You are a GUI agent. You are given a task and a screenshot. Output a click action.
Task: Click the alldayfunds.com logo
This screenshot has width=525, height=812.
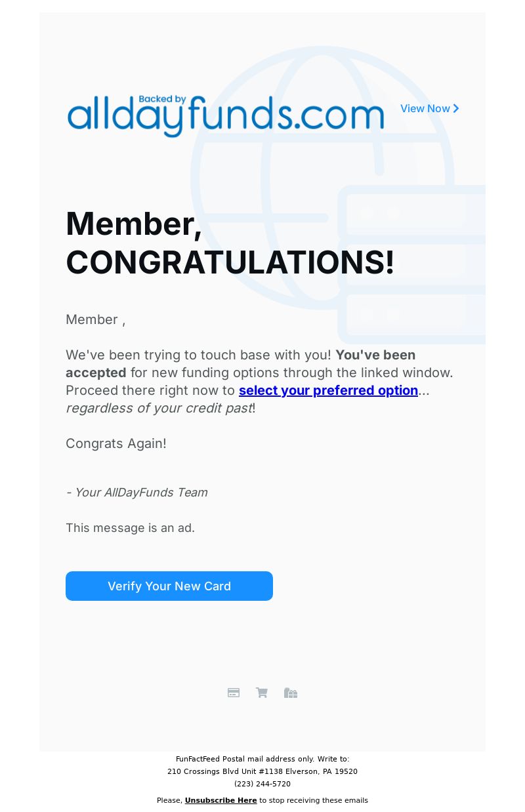[226, 116]
